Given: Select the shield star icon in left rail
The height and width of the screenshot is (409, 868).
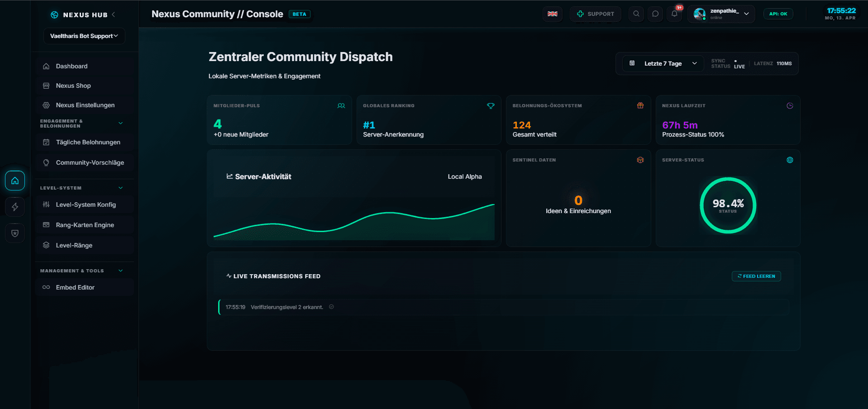Looking at the screenshot, I should [15, 233].
